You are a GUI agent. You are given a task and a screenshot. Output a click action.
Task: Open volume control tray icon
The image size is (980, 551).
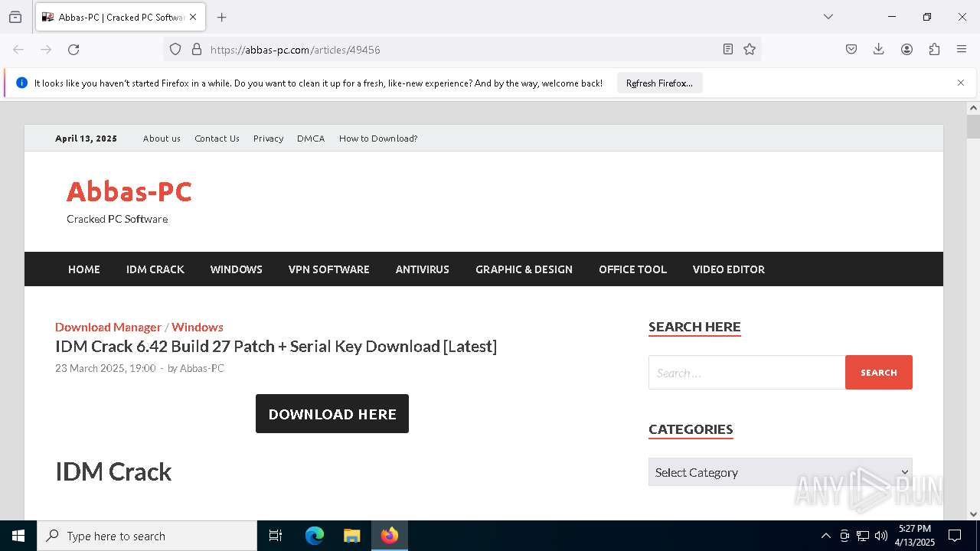pyautogui.click(x=881, y=536)
